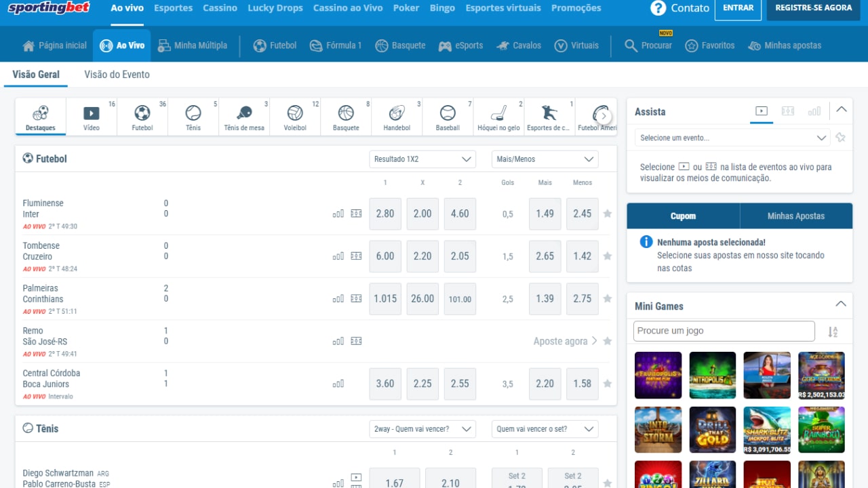
Task: Open scoreboard icon for Palmeiras vs Corinthians
Action: 356,299
